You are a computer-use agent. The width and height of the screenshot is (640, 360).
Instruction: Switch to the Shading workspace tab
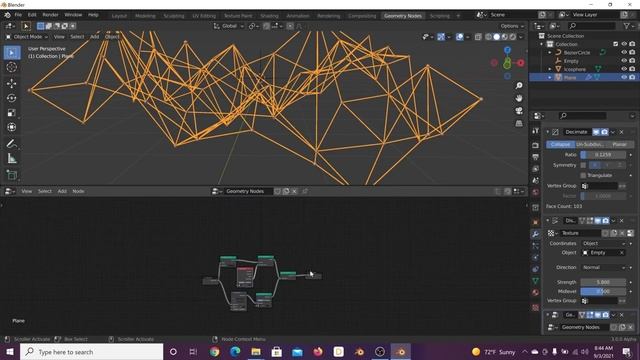point(269,16)
